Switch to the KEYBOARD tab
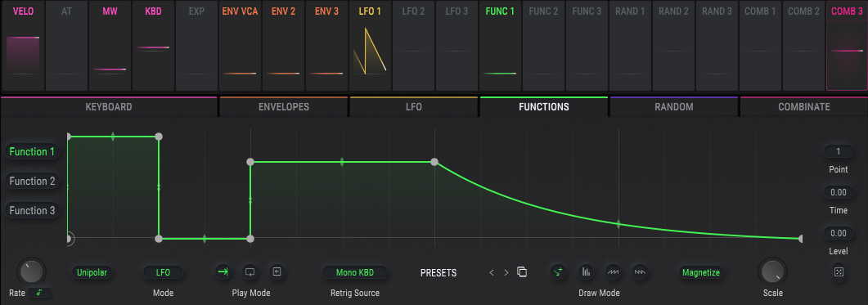The width and height of the screenshot is (868, 305). click(x=109, y=107)
